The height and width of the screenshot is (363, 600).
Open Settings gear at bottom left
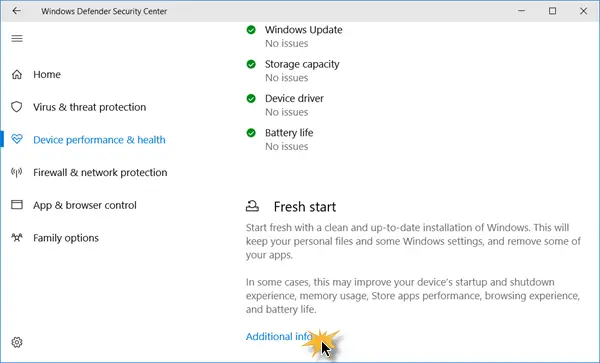pos(17,342)
